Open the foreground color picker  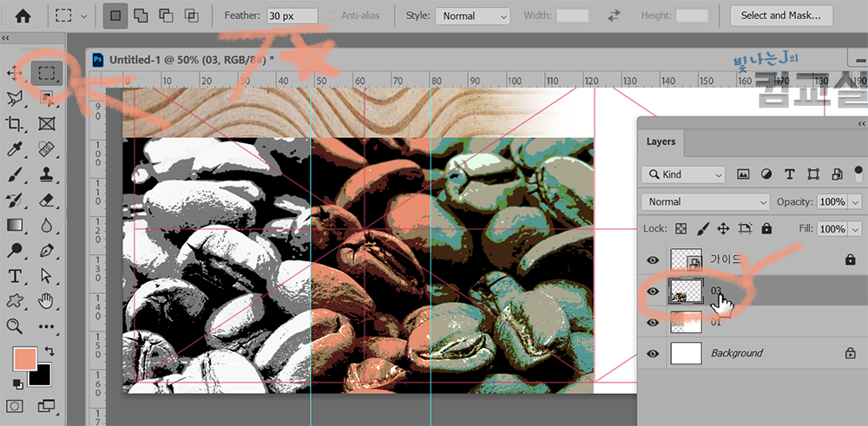coord(25,358)
